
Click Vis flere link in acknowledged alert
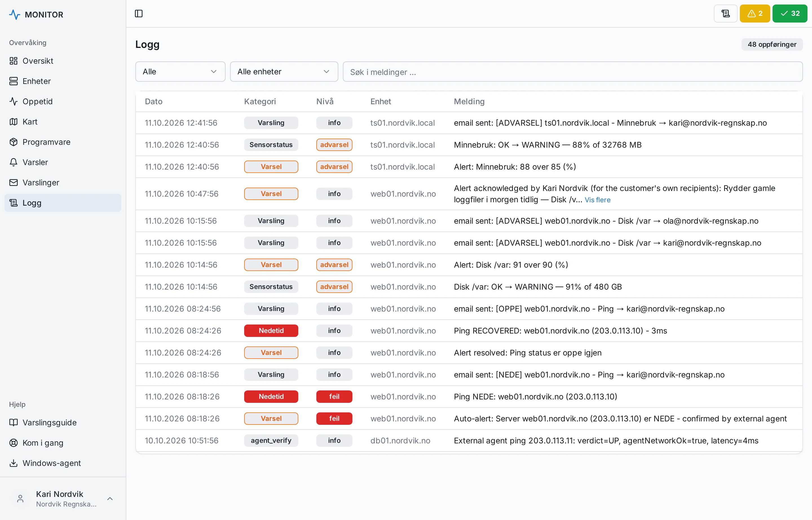point(597,200)
